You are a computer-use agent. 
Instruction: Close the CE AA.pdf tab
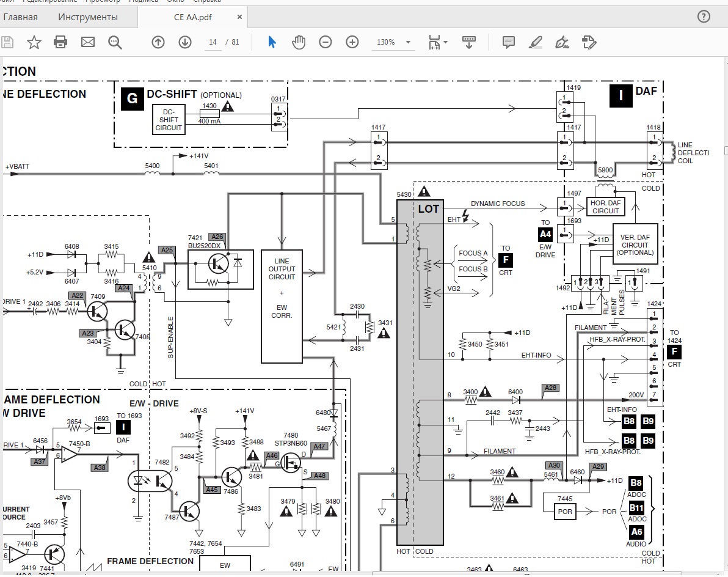pyautogui.click(x=239, y=17)
